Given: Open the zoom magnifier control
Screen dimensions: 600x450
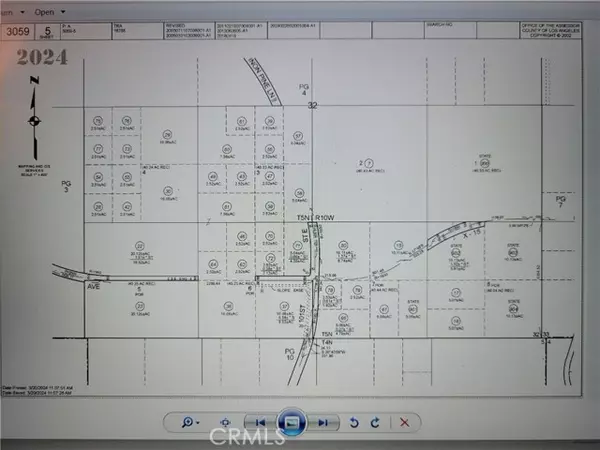Looking at the screenshot, I should click(x=188, y=422).
